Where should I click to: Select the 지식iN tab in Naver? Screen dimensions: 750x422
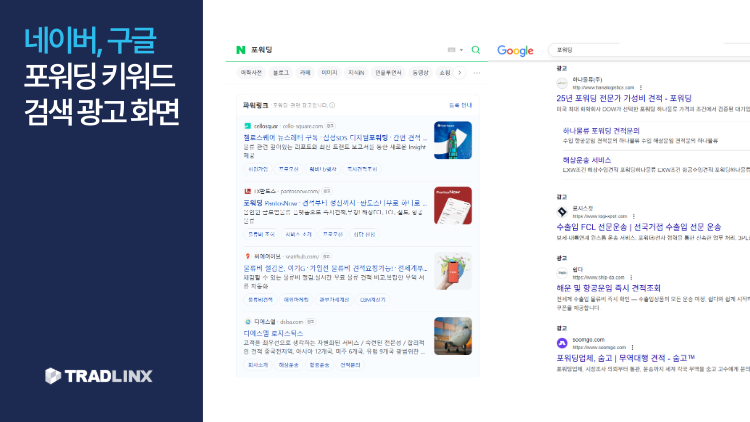click(356, 73)
